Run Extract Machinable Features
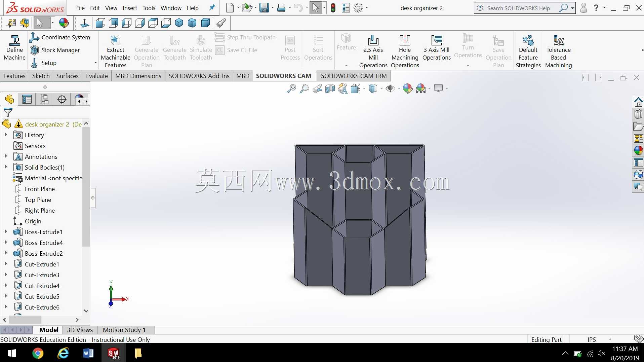Screen dimensions: 644x362 [115, 51]
